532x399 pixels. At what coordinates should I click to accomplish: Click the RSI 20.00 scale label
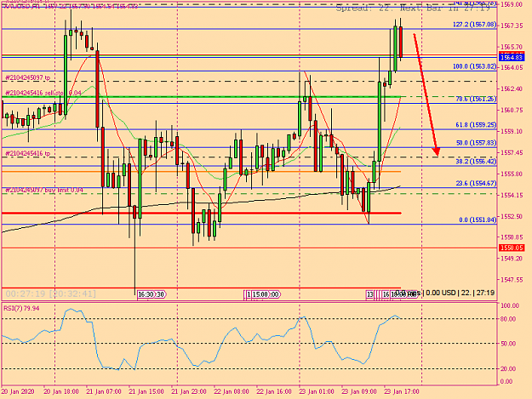[x=508, y=369]
